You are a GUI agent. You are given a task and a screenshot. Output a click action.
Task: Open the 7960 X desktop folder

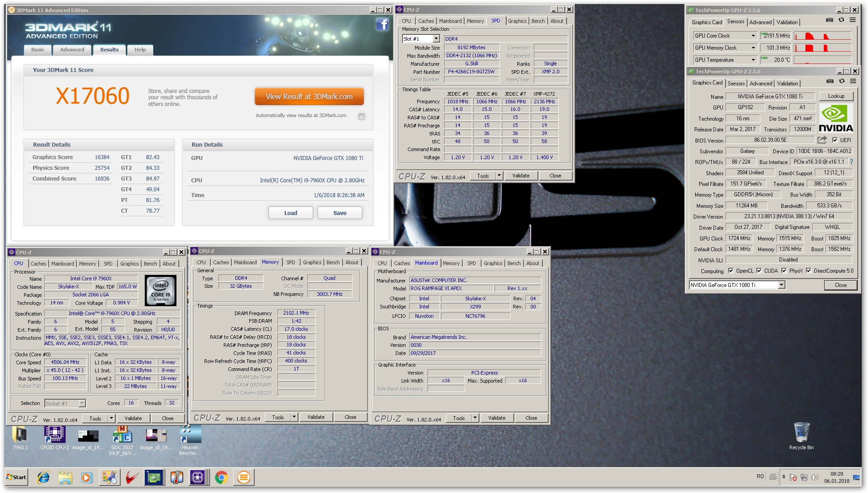pyautogui.click(x=20, y=438)
